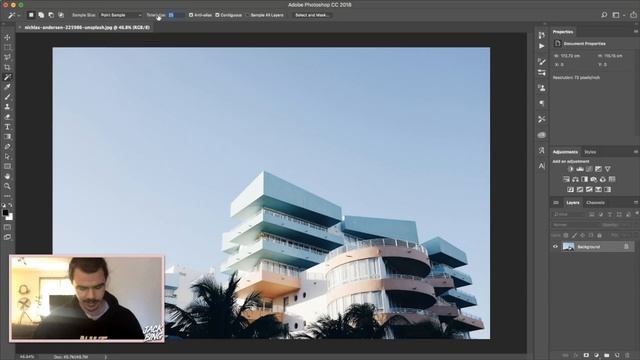Add Brightness/Contrast adjustment

[x=571, y=169]
